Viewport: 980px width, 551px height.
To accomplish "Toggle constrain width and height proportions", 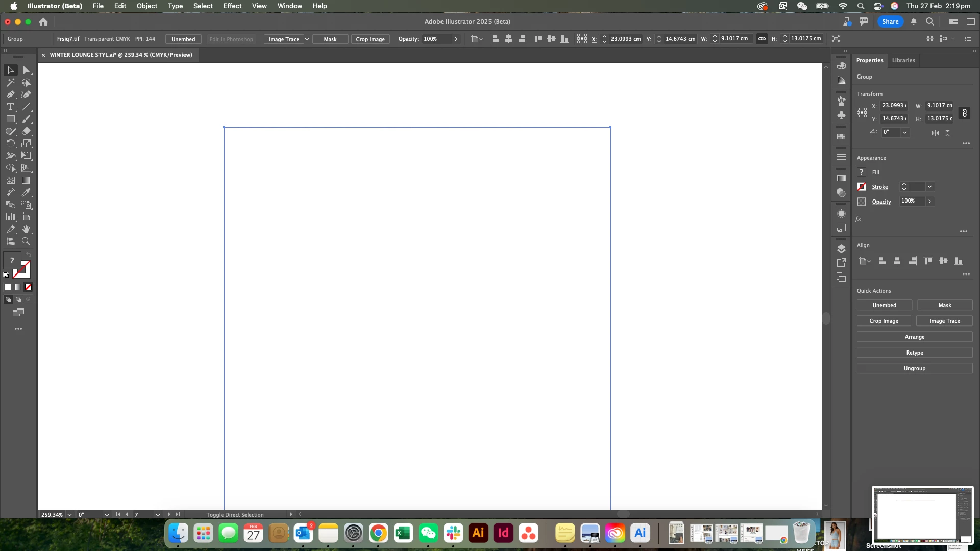I will 964,113.
